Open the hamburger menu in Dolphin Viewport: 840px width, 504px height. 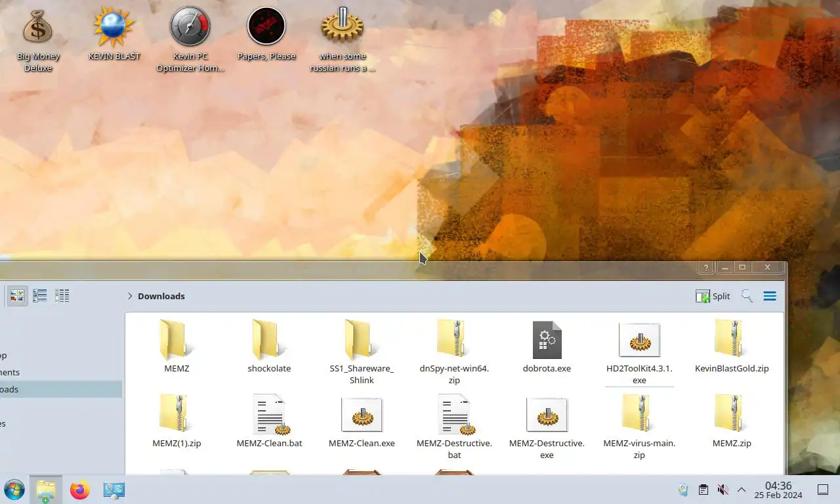770,296
